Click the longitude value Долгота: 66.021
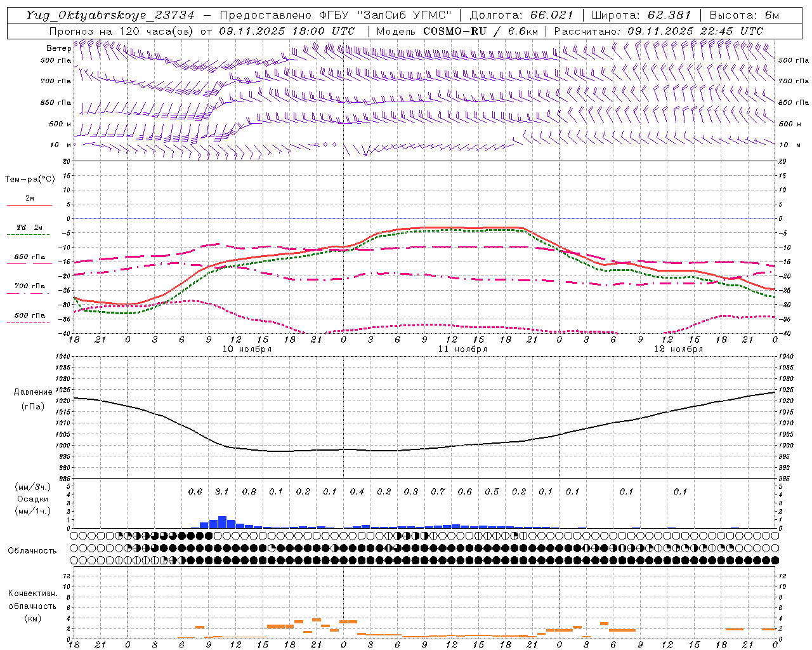Screen dimensions: 812x650 pyautogui.click(x=521, y=15)
